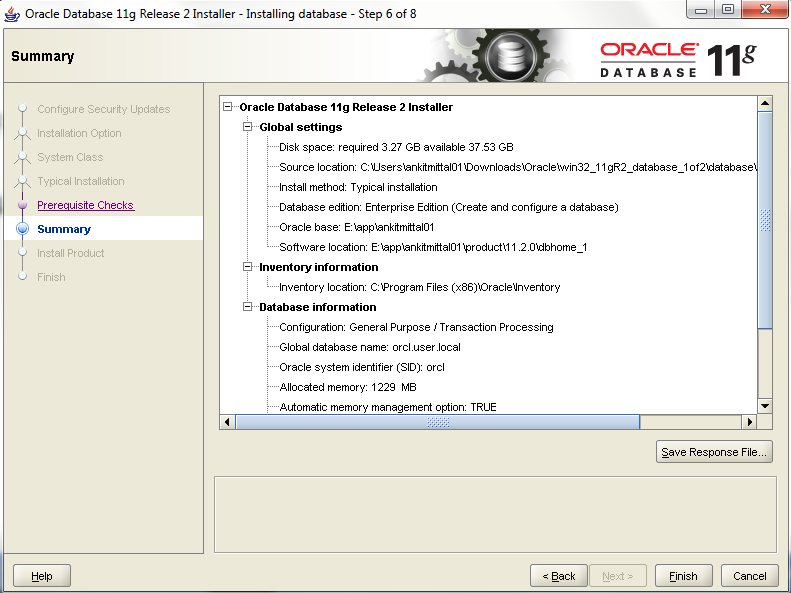Screen dimensions: 791x593
Task: Select Install Product step
Action: (x=71, y=253)
